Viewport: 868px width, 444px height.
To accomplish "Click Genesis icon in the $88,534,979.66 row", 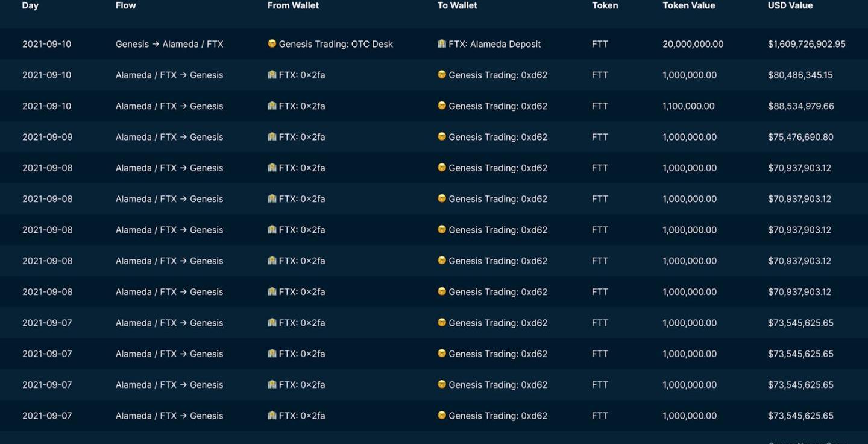I will (442, 106).
